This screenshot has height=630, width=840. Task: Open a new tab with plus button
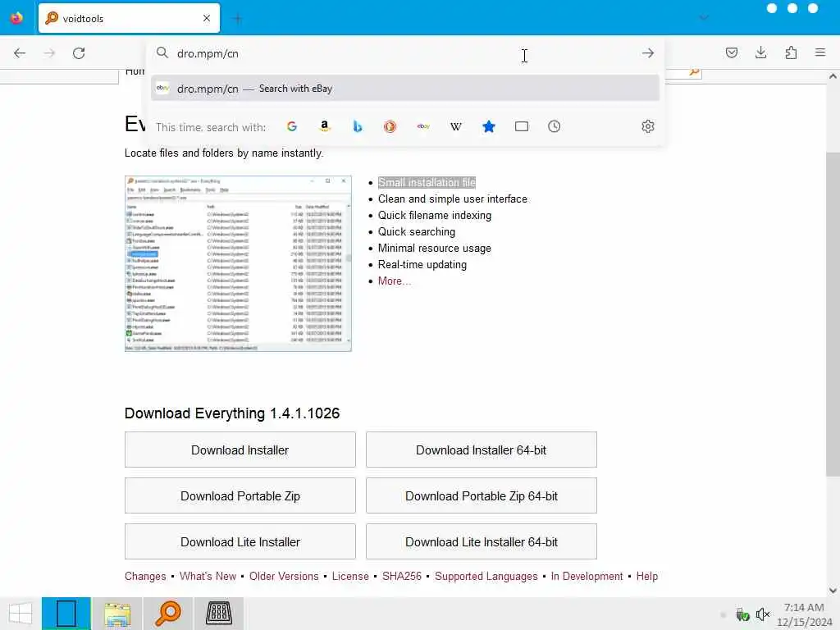click(x=237, y=20)
